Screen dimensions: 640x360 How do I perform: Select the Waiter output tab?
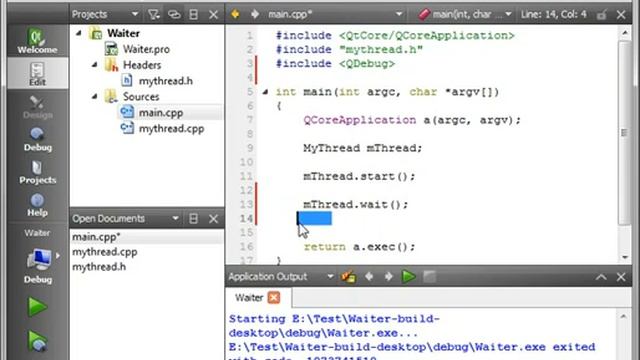tap(249, 298)
